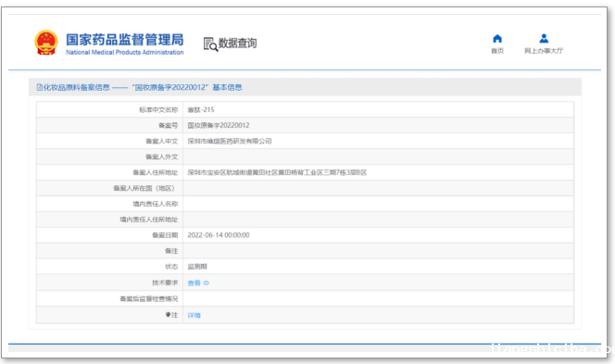Open 查看 link in 技术要求 row
Viewport: 615px width, 364px height.
coord(194,282)
